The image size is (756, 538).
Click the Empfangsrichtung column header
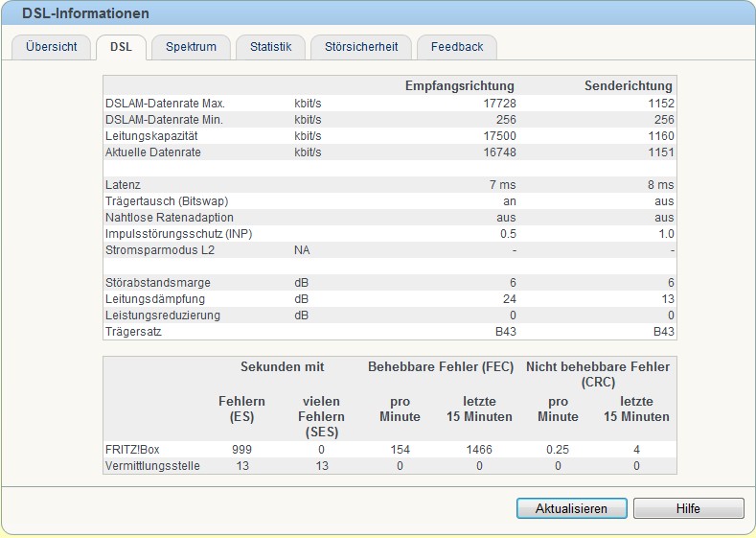point(460,86)
